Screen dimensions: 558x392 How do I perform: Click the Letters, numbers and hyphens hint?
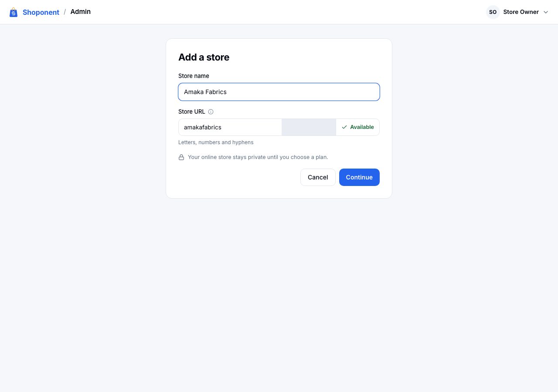click(x=216, y=142)
